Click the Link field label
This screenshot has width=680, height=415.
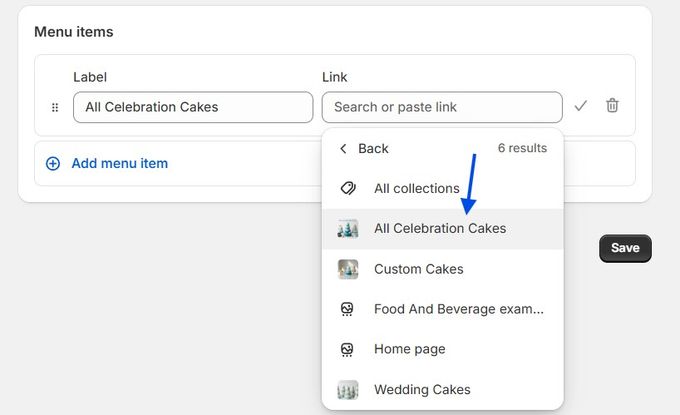[334, 77]
